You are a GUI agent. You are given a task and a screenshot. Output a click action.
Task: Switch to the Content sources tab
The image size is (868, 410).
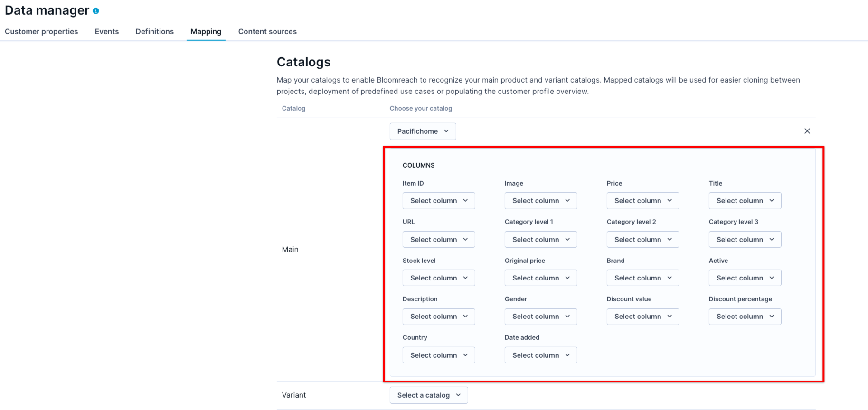pyautogui.click(x=267, y=31)
